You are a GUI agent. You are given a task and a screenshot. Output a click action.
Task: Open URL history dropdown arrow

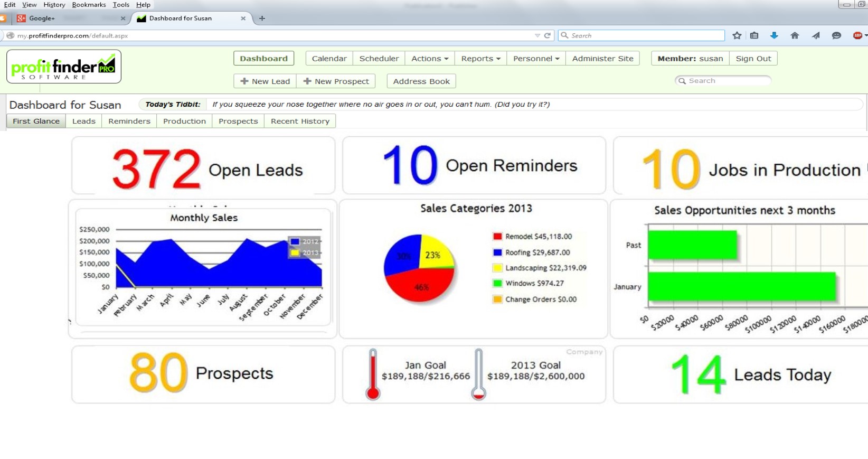537,35
